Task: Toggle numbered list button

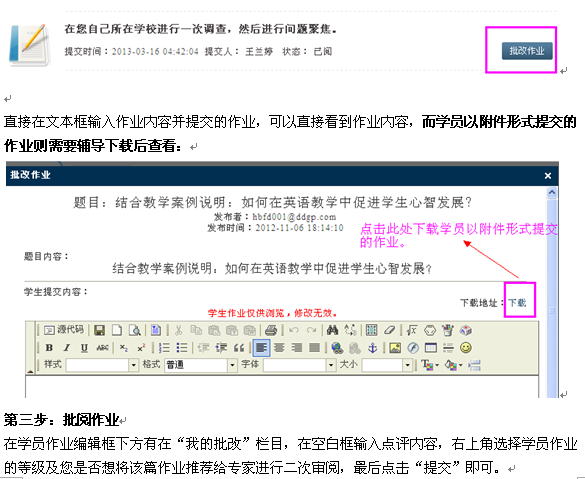Action: click(164, 348)
